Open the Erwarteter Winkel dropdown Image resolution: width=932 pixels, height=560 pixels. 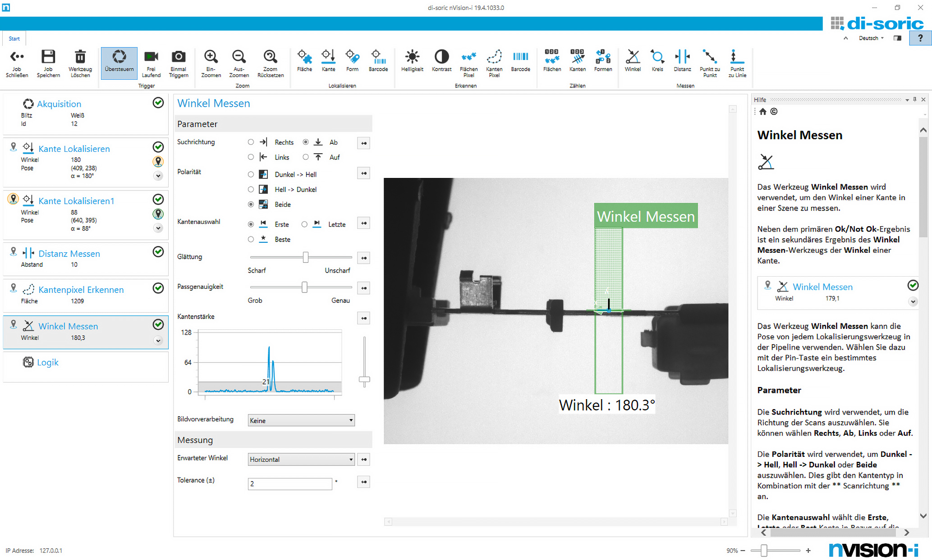pyautogui.click(x=301, y=459)
